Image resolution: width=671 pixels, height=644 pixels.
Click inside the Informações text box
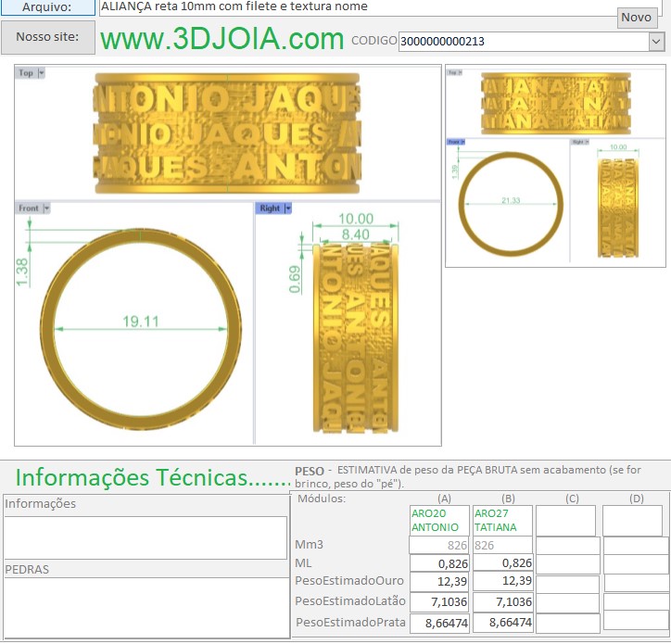tap(146, 537)
